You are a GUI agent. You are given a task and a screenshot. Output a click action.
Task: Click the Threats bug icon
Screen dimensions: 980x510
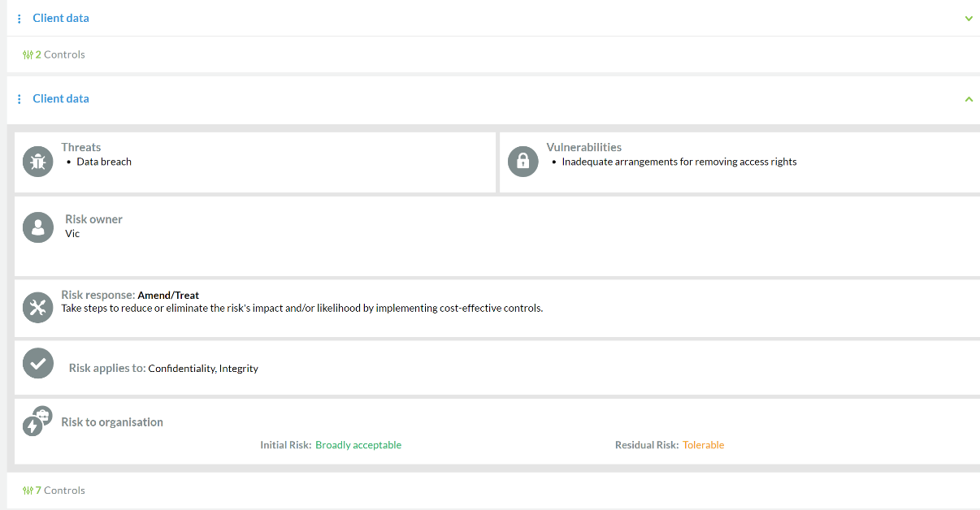[37, 162]
